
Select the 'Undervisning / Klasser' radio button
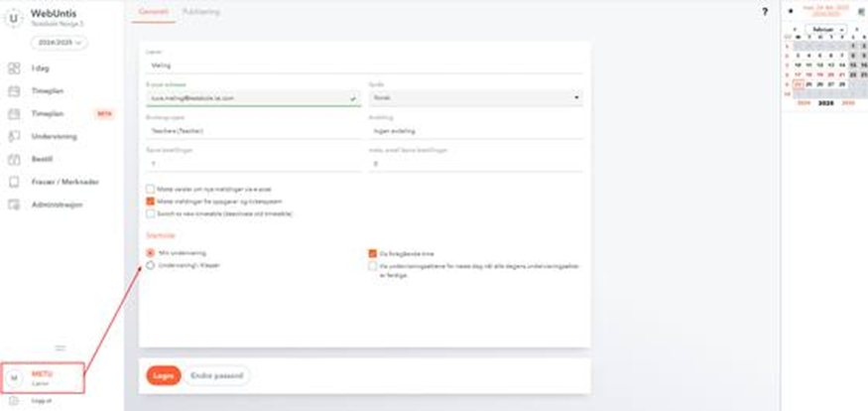pos(150,266)
